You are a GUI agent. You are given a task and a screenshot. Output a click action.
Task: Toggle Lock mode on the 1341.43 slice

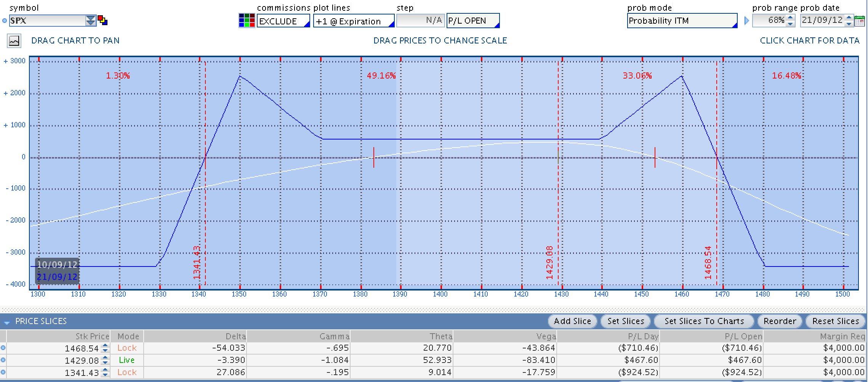point(127,372)
